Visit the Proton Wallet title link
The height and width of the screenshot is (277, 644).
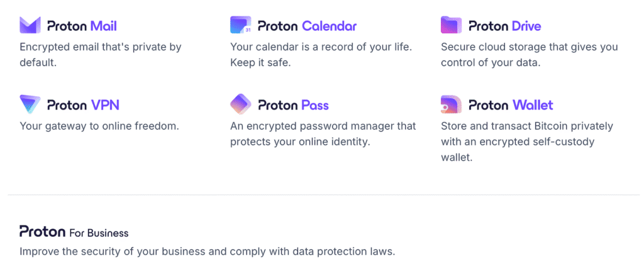[511, 105]
